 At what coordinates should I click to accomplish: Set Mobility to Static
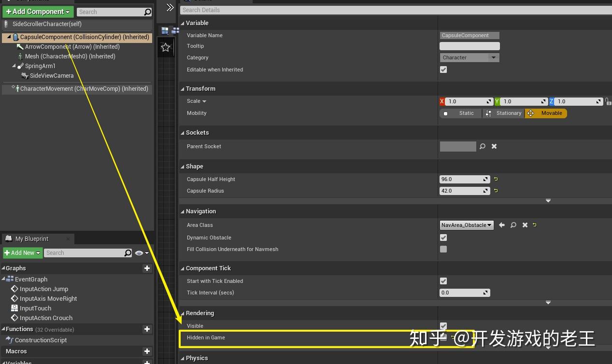coord(461,113)
